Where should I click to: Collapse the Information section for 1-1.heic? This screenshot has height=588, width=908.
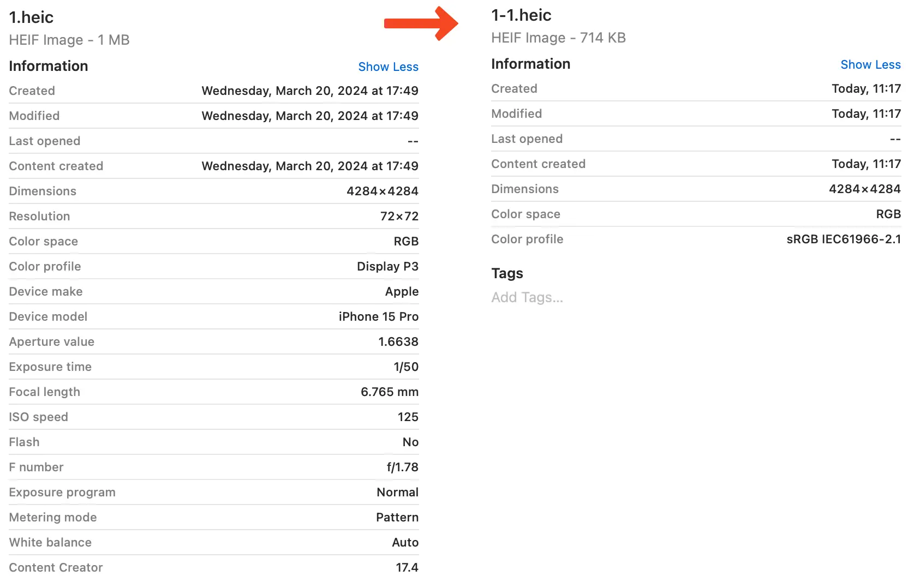pyautogui.click(x=530, y=64)
